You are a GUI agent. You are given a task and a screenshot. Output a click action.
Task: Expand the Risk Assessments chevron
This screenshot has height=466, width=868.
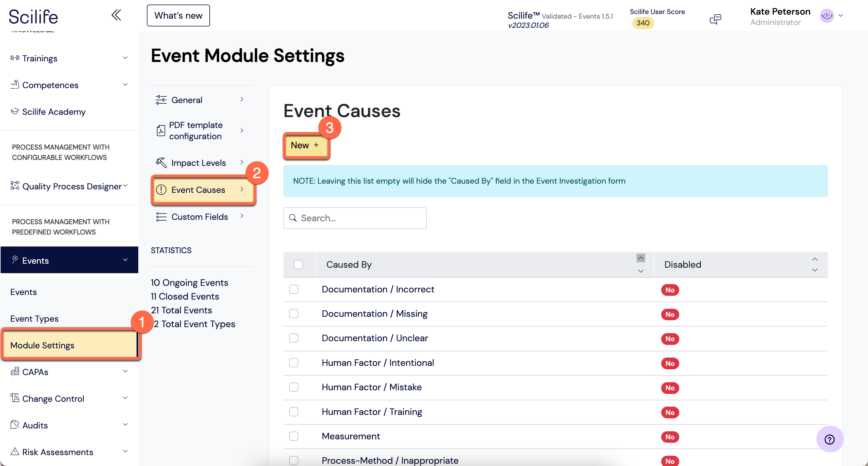click(x=125, y=451)
